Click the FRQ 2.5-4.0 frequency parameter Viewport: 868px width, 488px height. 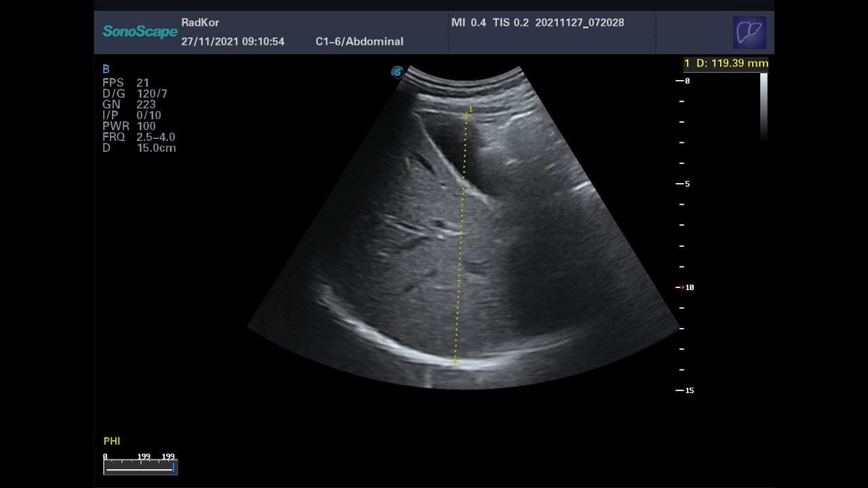click(x=138, y=137)
